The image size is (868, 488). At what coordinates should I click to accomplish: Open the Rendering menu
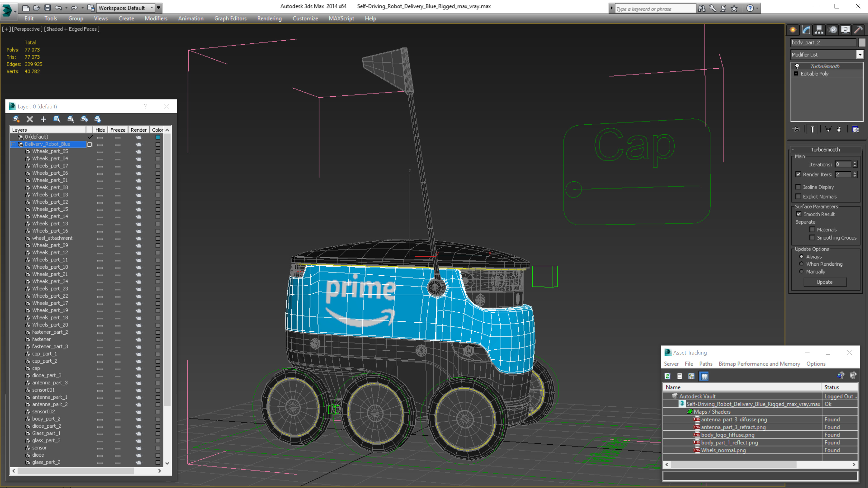pyautogui.click(x=269, y=18)
